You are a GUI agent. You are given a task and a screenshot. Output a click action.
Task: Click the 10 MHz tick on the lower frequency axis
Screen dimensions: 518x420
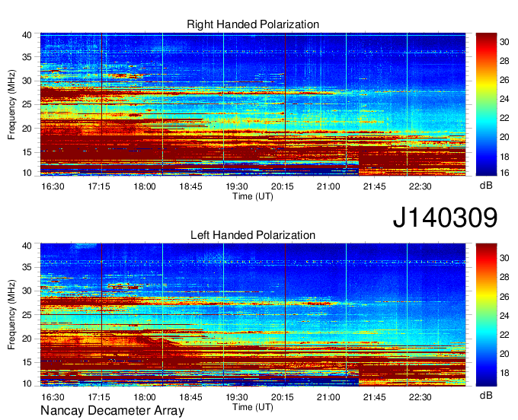click(x=27, y=383)
